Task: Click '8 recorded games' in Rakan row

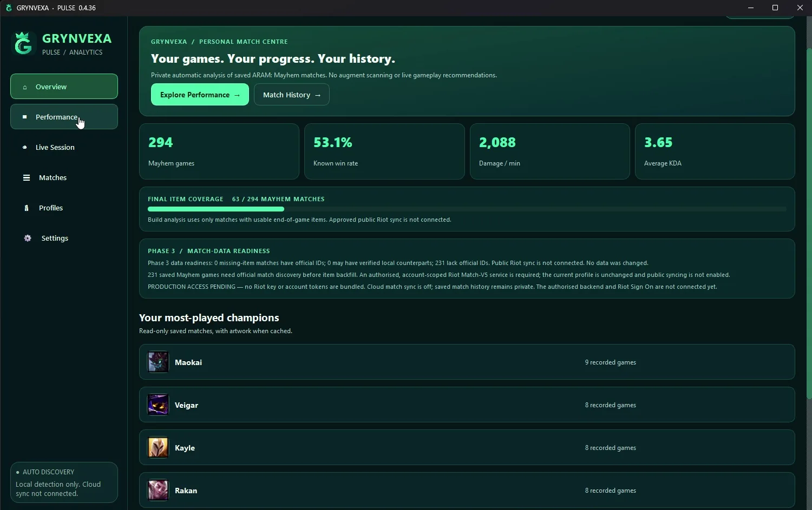Action: [611, 491]
